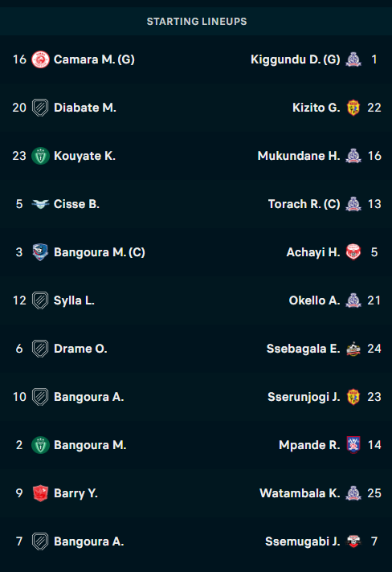This screenshot has width=392, height=572.
Task: Open captain Torach R. player profile
Action: [x=304, y=204]
